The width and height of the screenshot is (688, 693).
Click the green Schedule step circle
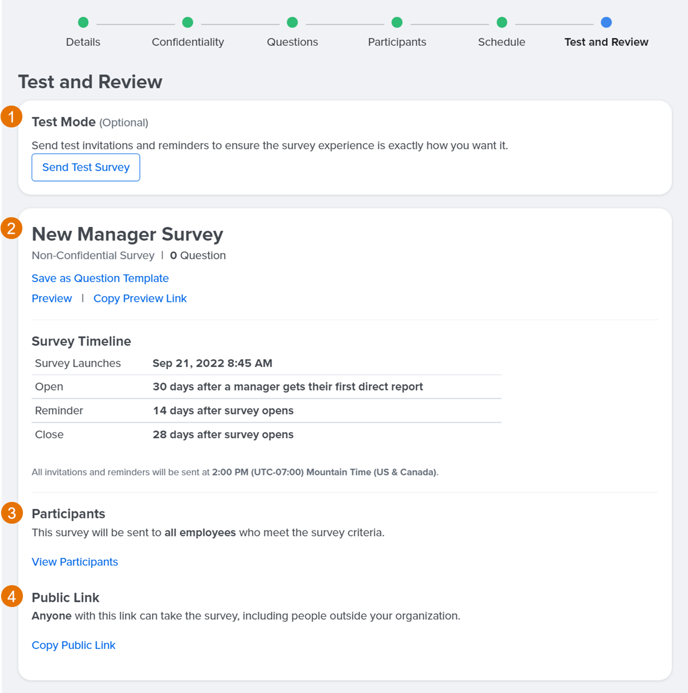[x=502, y=22]
